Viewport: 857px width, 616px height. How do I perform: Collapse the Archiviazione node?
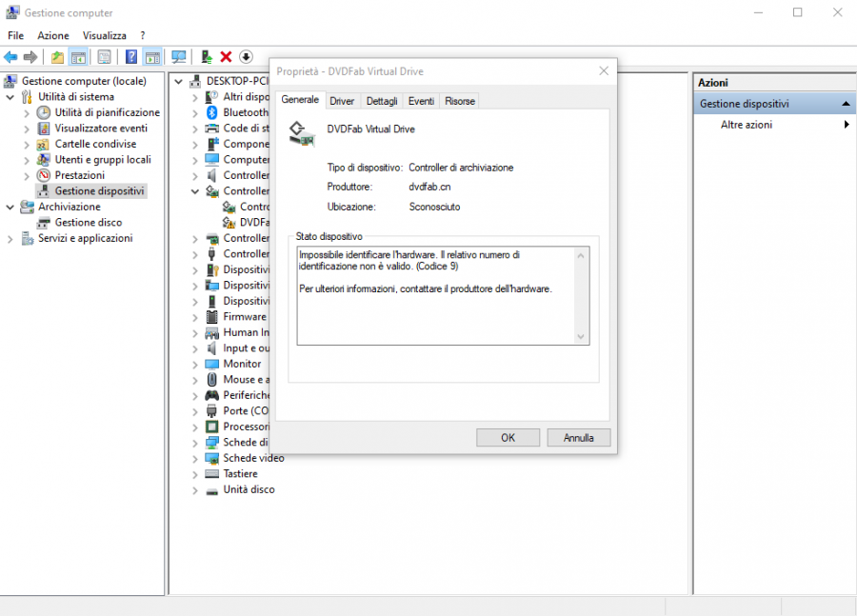[x=10, y=208]
